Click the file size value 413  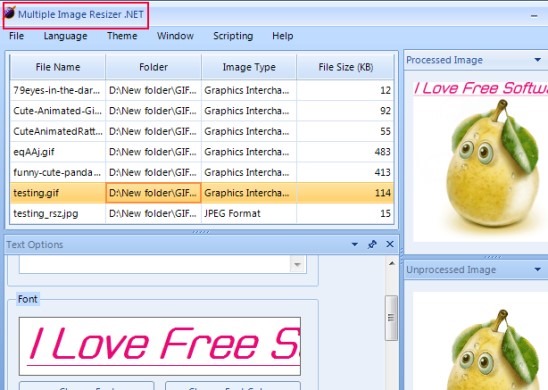tap(382, 172)
